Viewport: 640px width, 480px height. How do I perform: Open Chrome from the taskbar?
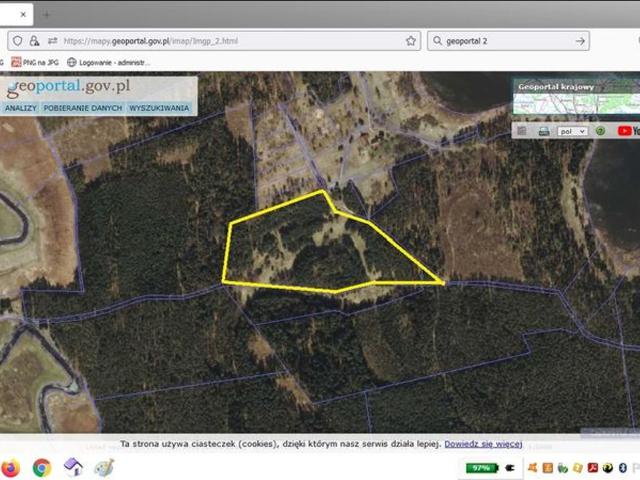pyautogui.click(x=42, y=467)
